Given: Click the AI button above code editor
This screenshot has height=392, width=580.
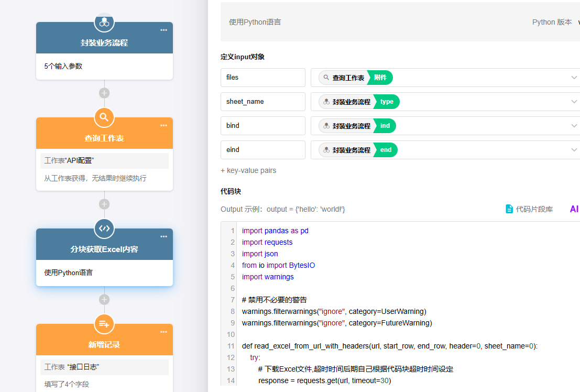Looking at the screenshot, I should tap(574, 209).
